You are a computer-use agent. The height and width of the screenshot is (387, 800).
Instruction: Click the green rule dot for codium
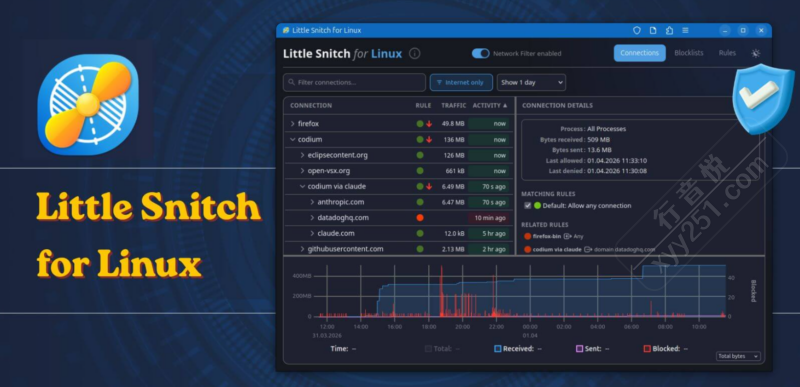tap(420, 140)
